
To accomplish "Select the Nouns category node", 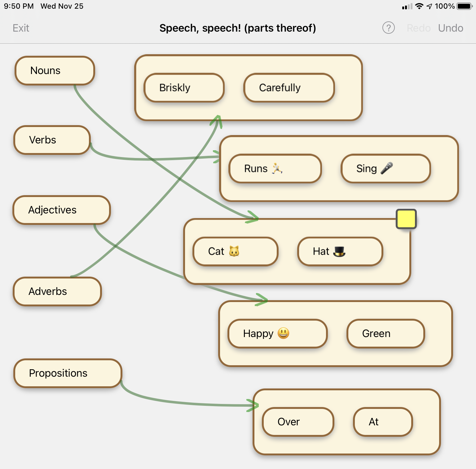I will tap(55, 71).
